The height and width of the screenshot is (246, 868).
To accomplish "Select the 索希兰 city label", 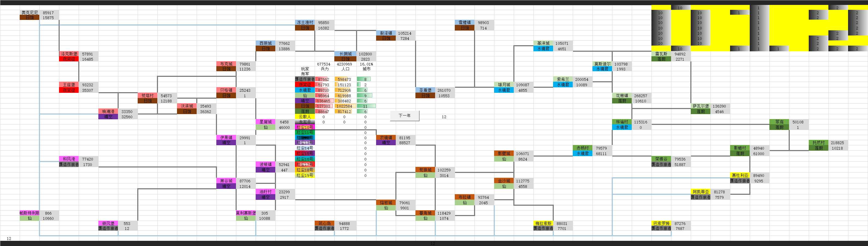I will (x=563, y=79).
